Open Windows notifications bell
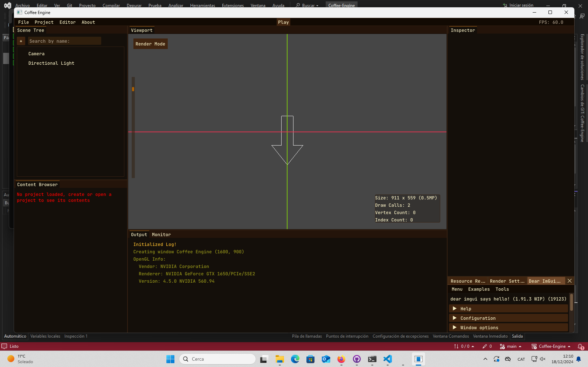588x367 pixels. click(579, 359)
